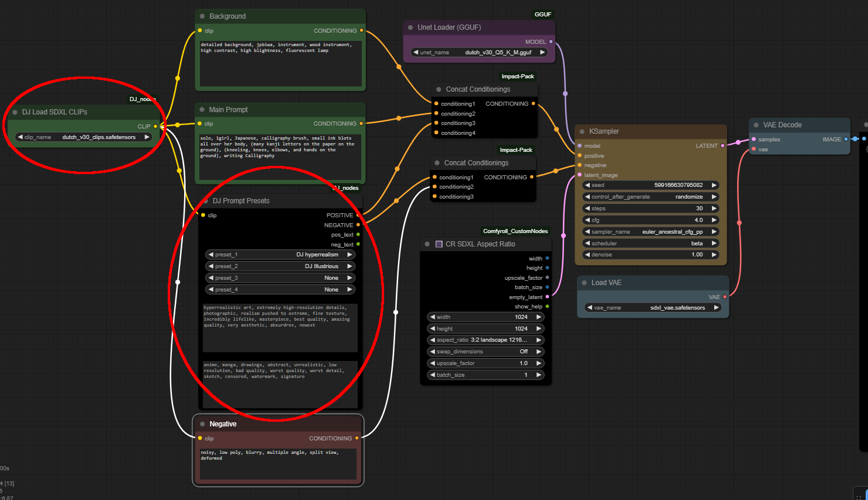Open the clip_name file selector
Viewport: 868px width, 500px height.
click(84, 137)
